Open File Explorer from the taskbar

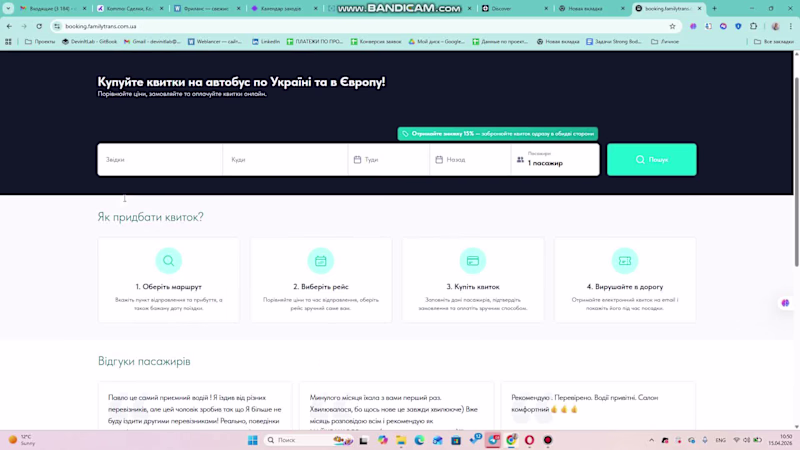tap(401, 440)
